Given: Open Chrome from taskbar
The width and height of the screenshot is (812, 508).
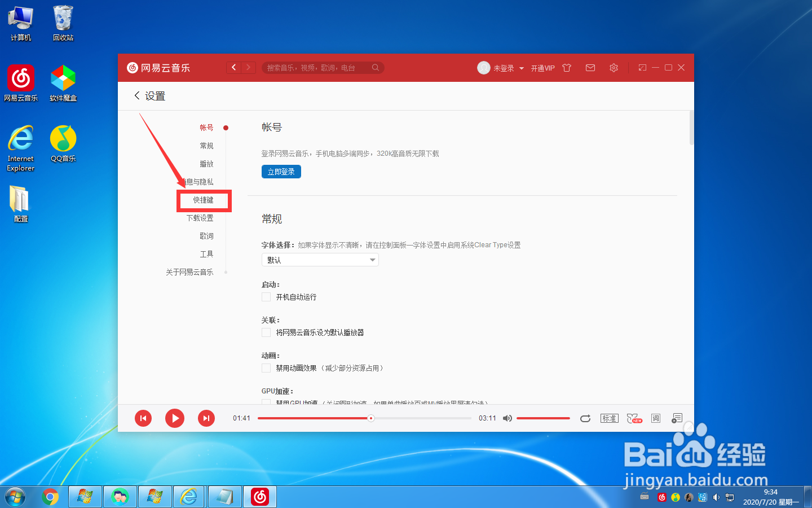Looking at the screenshot, I should pyautogui.click(x=50, y=497).
